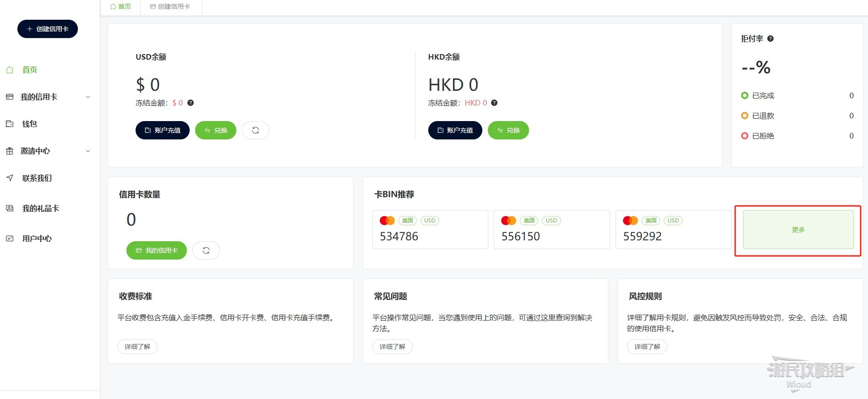Click the home icon beside 首页 in sidebar
The height and width of the screenshot is (399, 868).
click(x=10, y=70)
